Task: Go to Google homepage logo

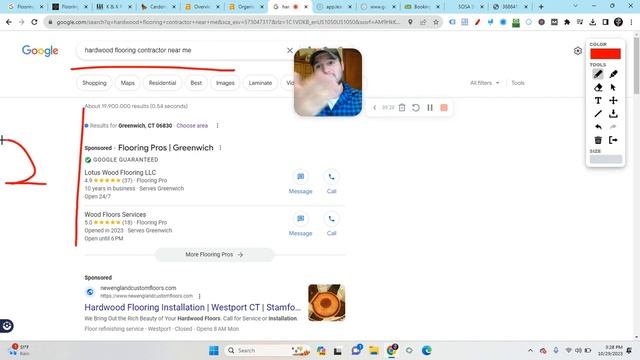Action: pos(40,51)
